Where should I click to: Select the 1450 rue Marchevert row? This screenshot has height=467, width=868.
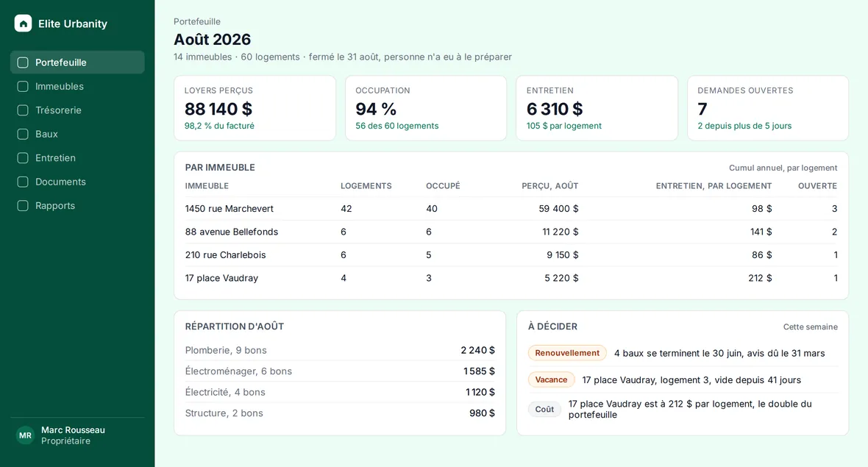tap(511, 209)
